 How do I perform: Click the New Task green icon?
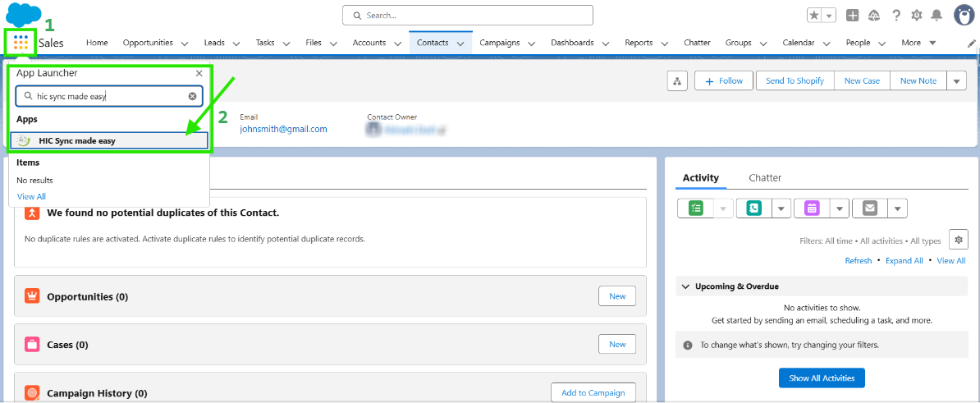[x=696, y=208]
